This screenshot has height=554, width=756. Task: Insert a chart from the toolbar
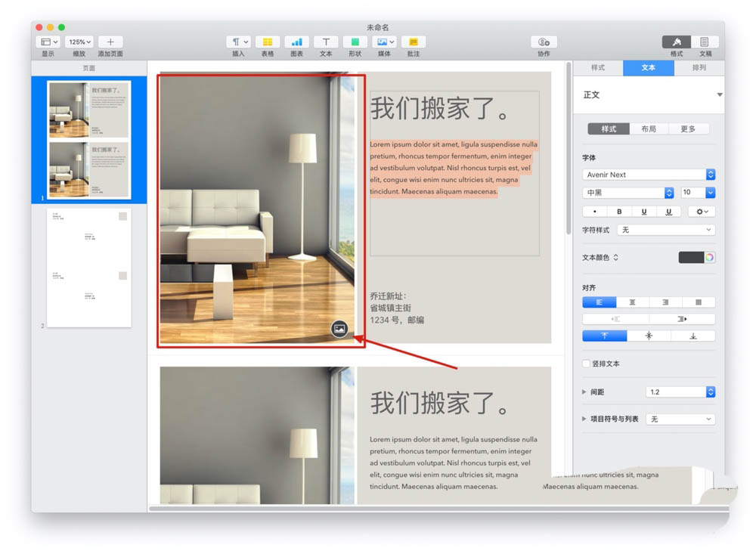click(x=296, y=42)
